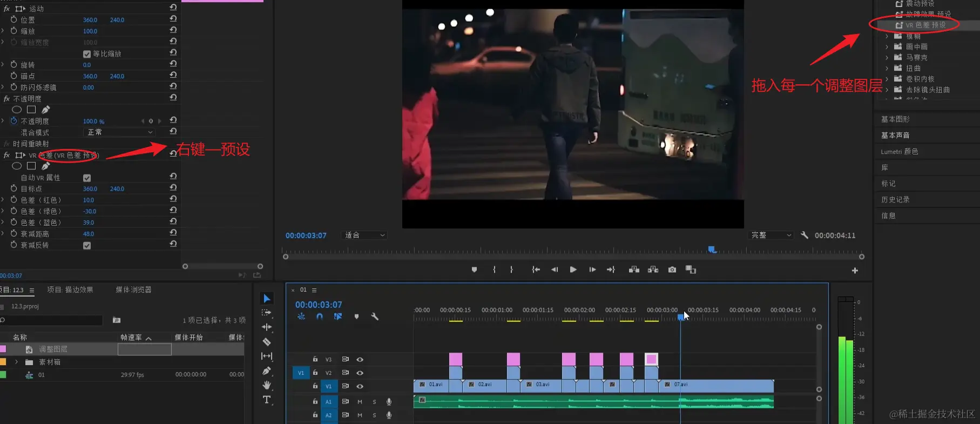The image size is (980, 424).
Task: Uncheck the 等比缩放 checkbox
Action: 87,54
